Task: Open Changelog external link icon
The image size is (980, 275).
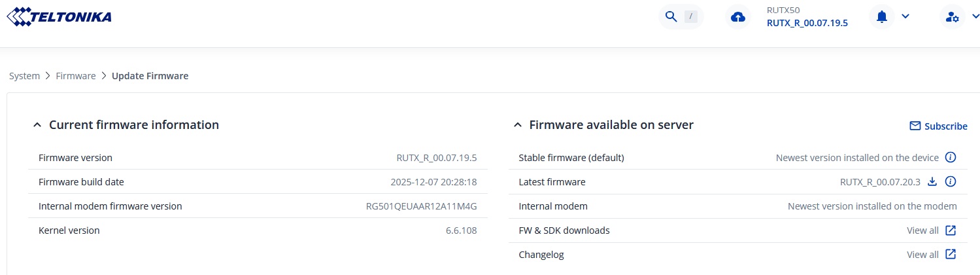Action: click(x=951, y=255)
